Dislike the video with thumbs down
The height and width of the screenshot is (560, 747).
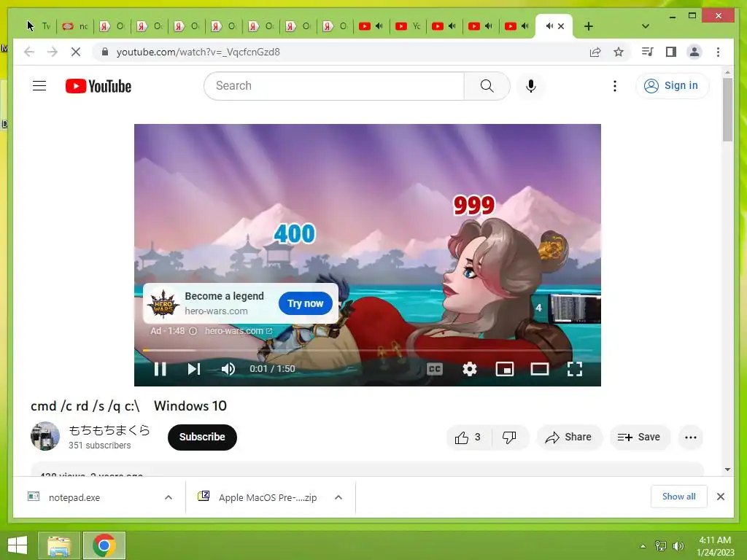[509, 437]
